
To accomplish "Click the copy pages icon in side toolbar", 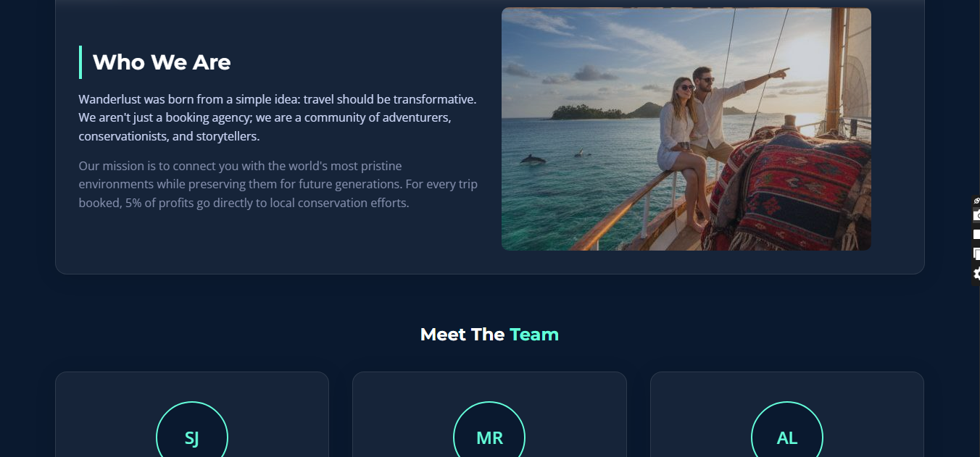I will [x=976, y=253].
